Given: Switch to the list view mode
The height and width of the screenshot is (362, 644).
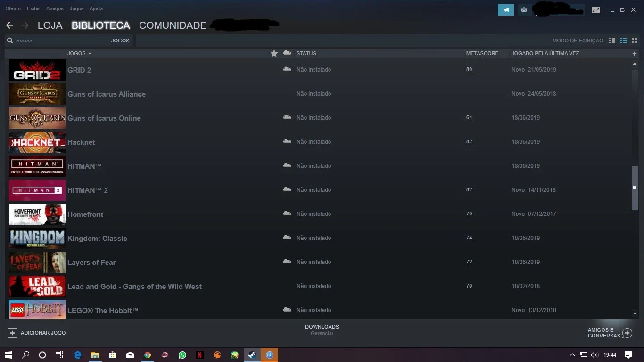Looking at the screenshot, I should pyautogui.click(x=623, y=41).
